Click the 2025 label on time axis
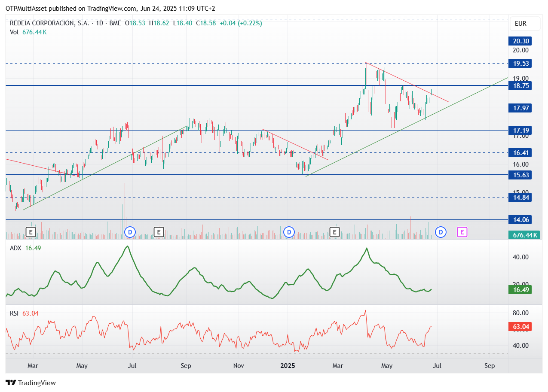This screenshot has width=548, height=392. pyautogui.click(x=288, y=366)
